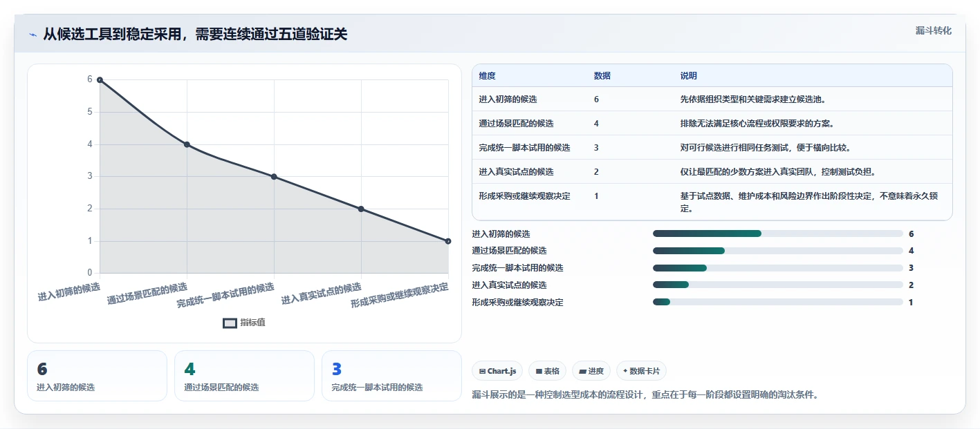Click the x-axis label 进入真实试点的候选
The image size is (980, 429).
pos(322,294)
